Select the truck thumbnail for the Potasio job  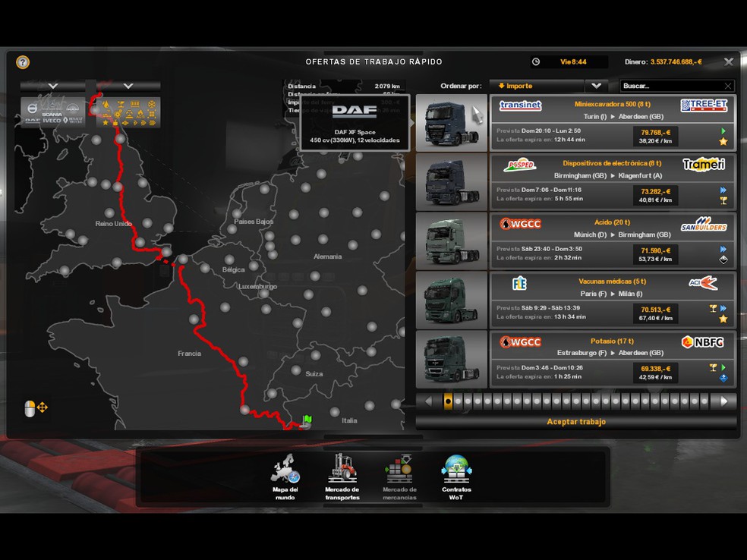[x=452, y=360]
